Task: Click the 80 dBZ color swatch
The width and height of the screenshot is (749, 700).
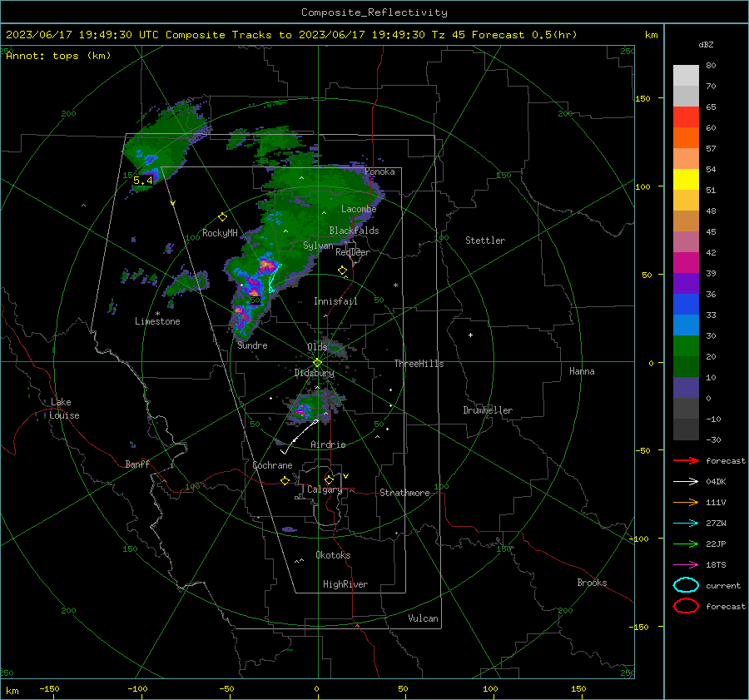Action: click(686, 75)
